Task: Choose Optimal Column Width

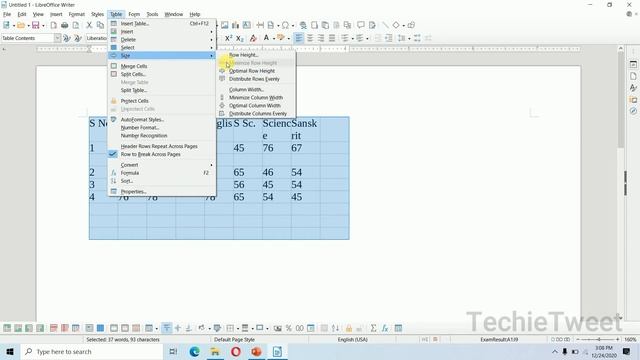Action: pos(256,105)
